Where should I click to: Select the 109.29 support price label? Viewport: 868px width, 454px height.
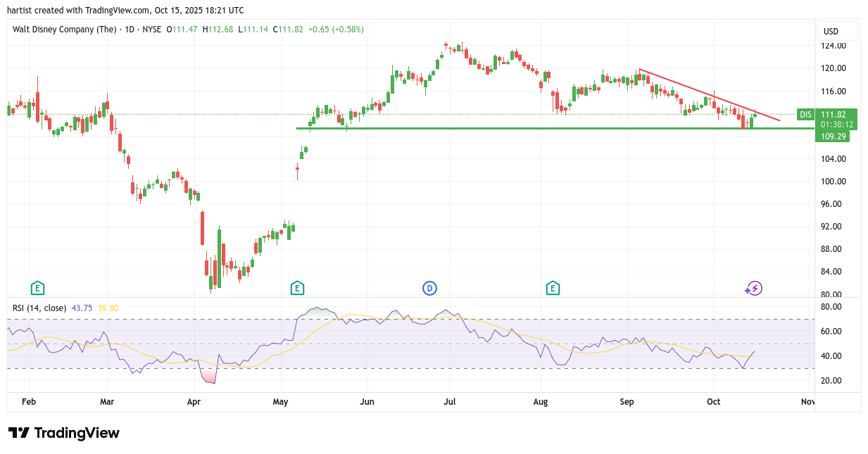coord(831,136)
